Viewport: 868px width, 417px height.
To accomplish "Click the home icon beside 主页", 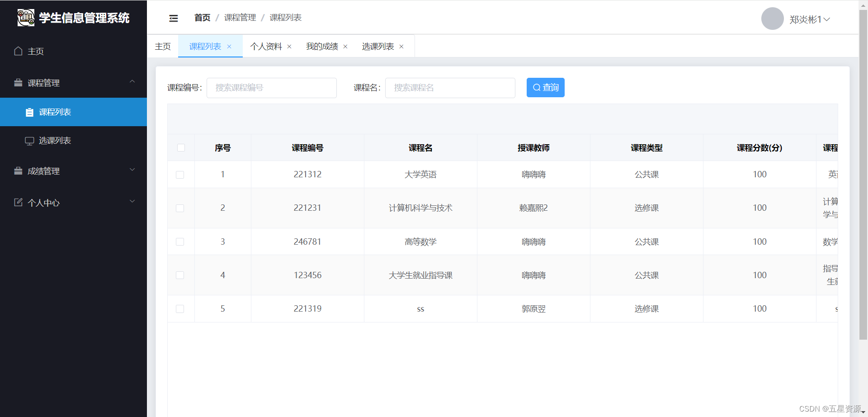I will (18, 51).
